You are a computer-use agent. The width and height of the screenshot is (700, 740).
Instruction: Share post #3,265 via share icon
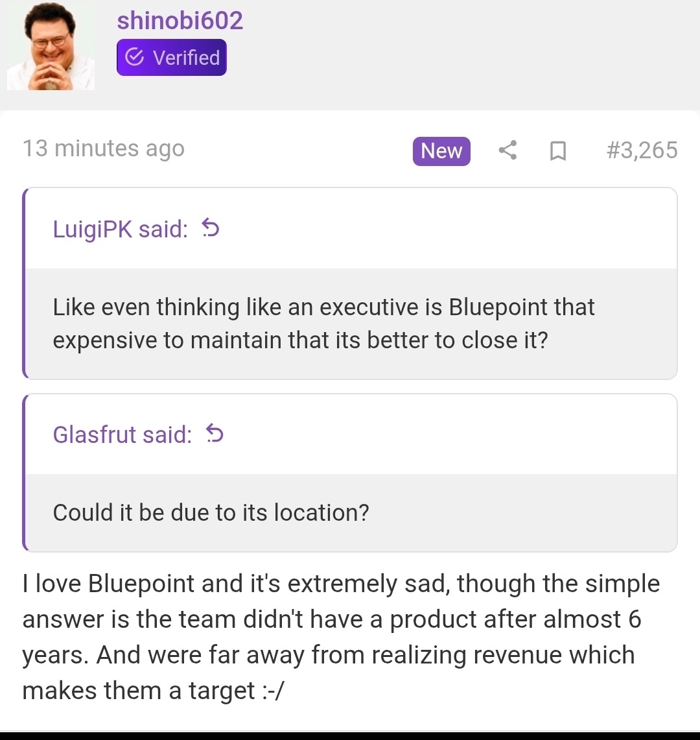coord(507,150)
